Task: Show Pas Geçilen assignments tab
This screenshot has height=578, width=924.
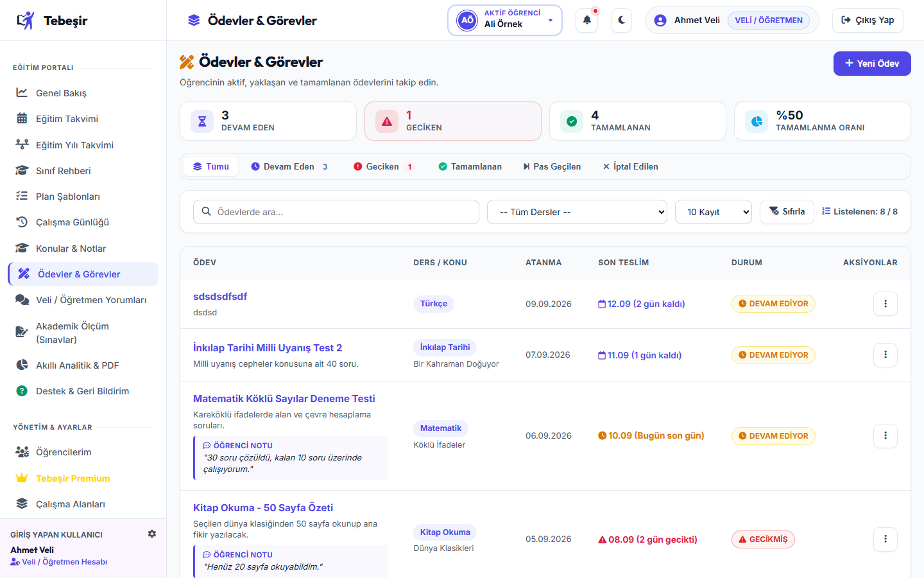Action: click(x=552, y=166)
